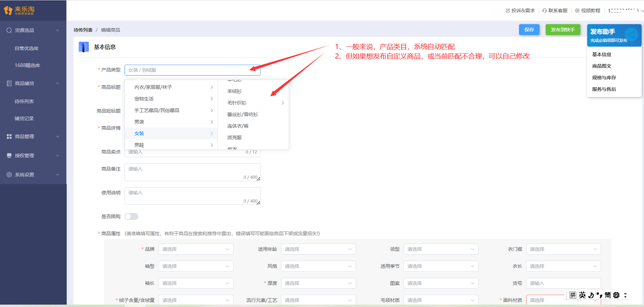Screen dimensions: 644x307
Task: Expand the 授权管理 sidebar menu
Action: [x=58, y=155]
